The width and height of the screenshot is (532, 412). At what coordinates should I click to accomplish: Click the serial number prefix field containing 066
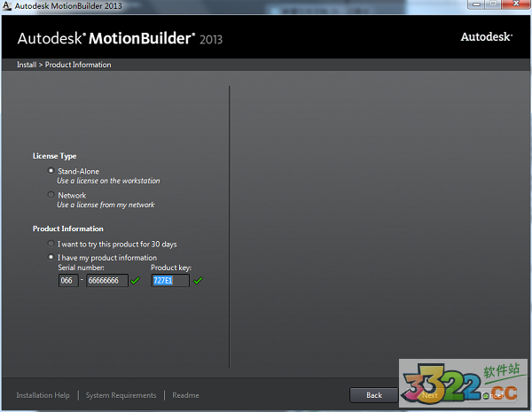pyautogui.click(x=68, y=281)
